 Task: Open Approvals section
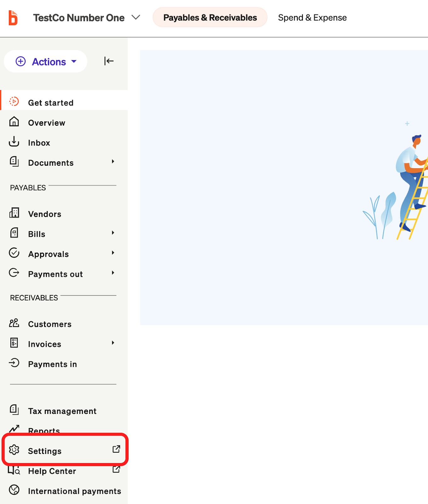tap(48, 254)
